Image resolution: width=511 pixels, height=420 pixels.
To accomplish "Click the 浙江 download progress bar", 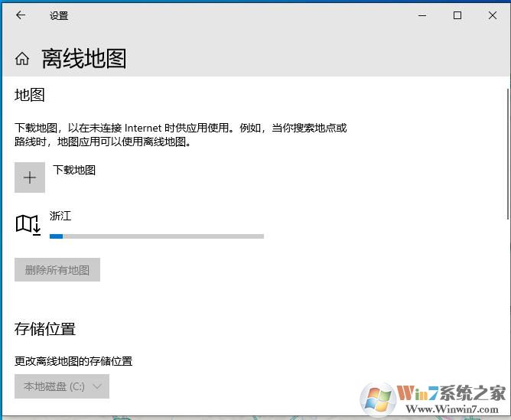I will pos(157,236).
